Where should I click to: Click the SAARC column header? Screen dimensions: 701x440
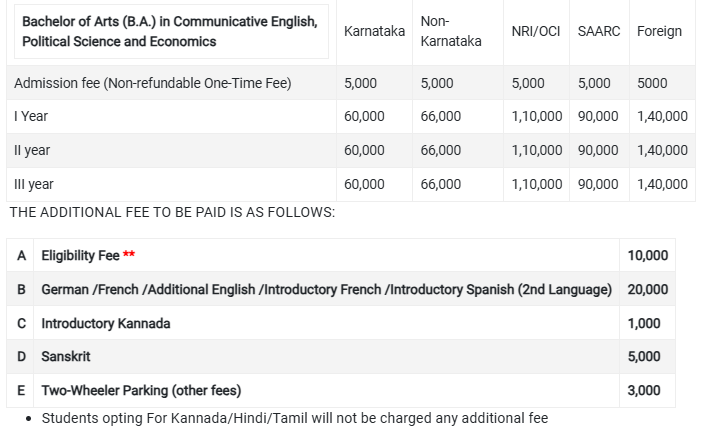point(599,32)
